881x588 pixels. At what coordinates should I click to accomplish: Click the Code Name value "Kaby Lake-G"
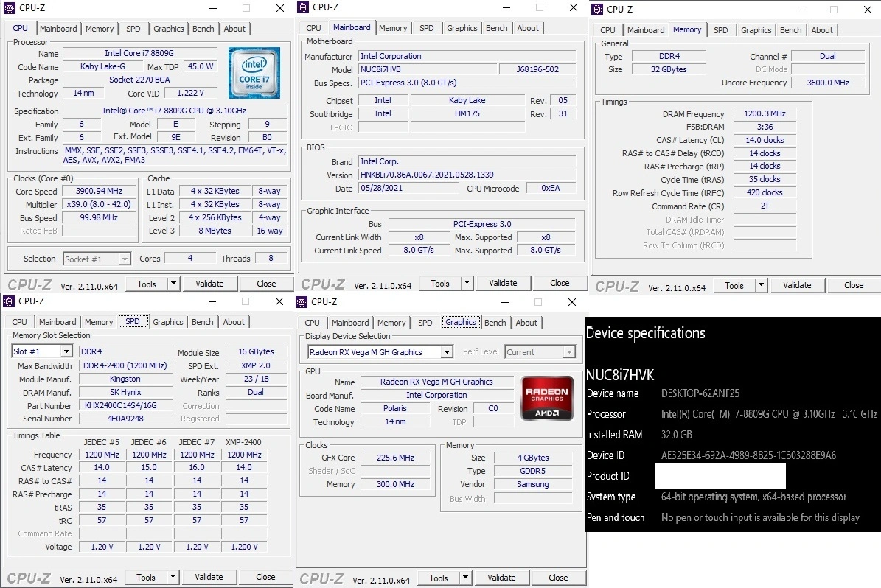pos(102,66)
